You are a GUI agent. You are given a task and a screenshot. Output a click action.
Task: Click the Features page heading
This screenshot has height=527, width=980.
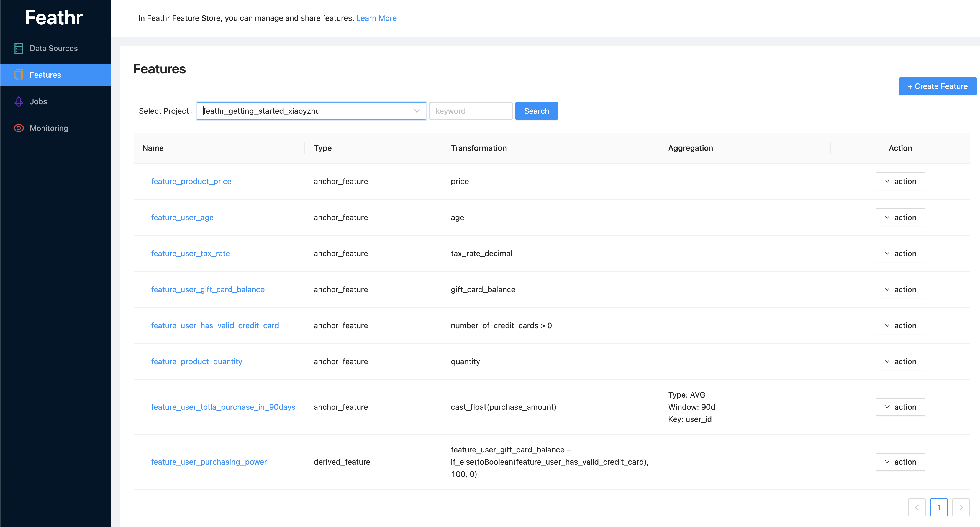tap(159, 69)
